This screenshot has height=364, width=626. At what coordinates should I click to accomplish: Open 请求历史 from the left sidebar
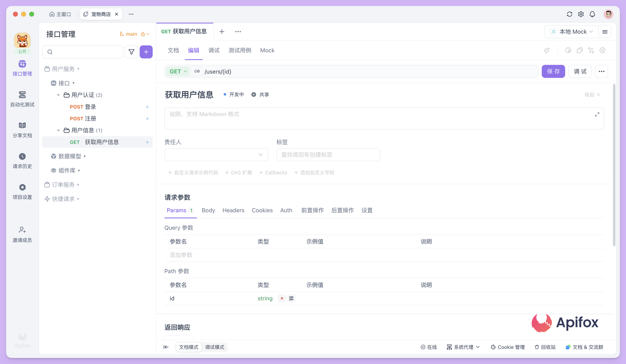(x=22, y=161)
